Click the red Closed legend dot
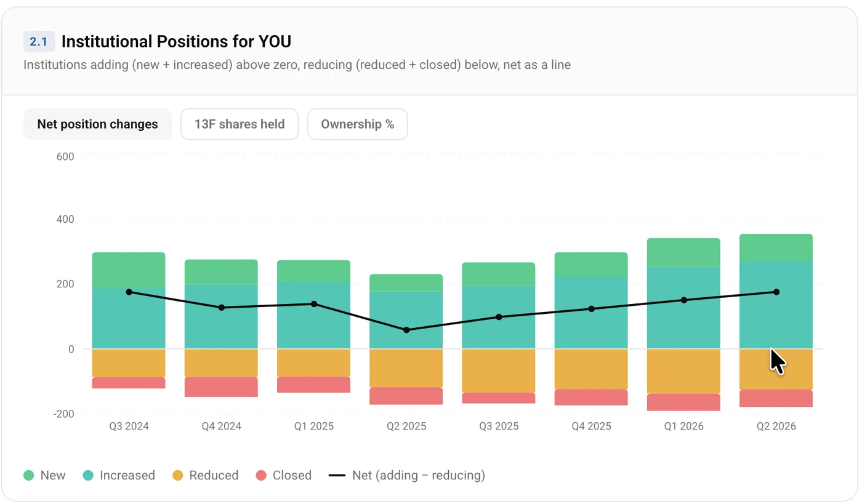Screen dimensions: 862x504 click(260, 475)
